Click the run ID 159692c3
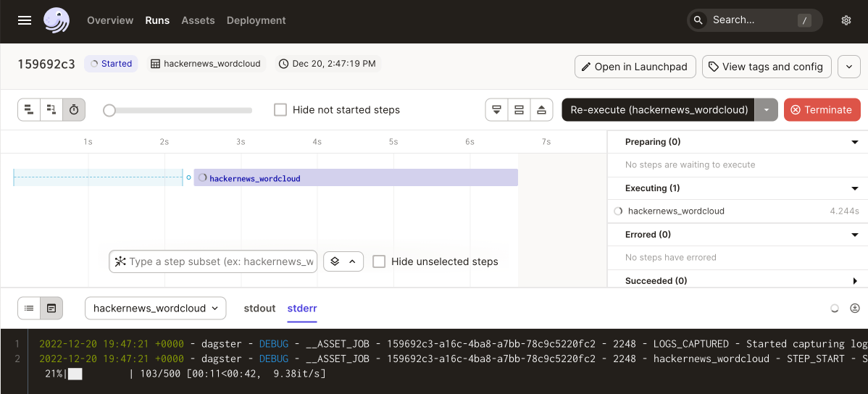868x394 pixels. pos(46,64)
